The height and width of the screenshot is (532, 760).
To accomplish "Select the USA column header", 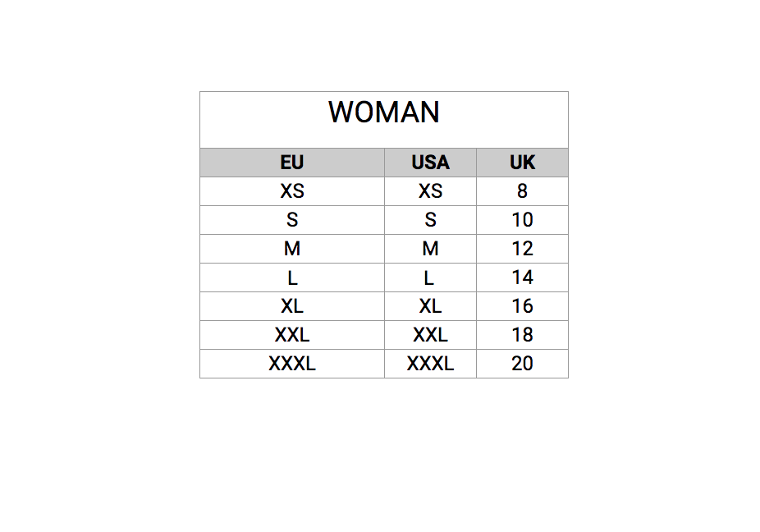I will tap(430, 163).
